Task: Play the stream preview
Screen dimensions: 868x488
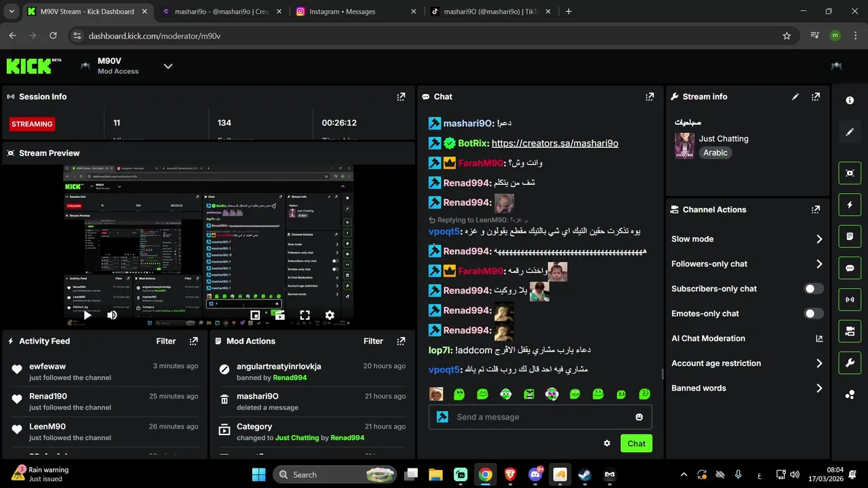Action: coord(87,315)
